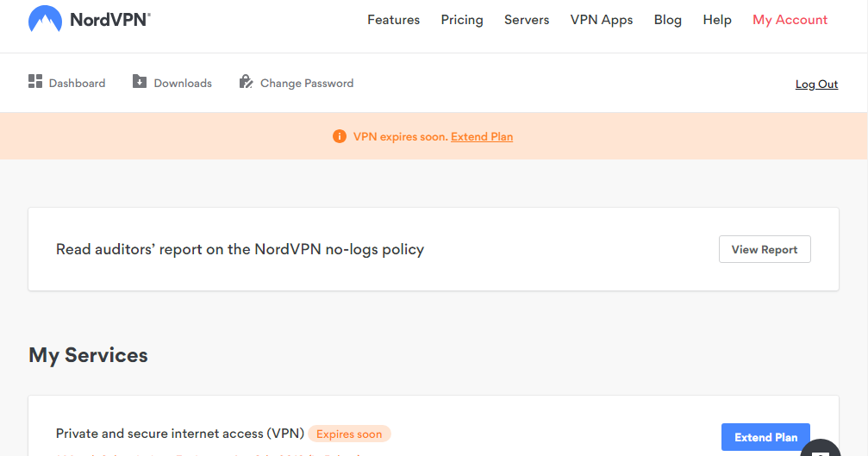Click the Downloads folder icon

140,82
